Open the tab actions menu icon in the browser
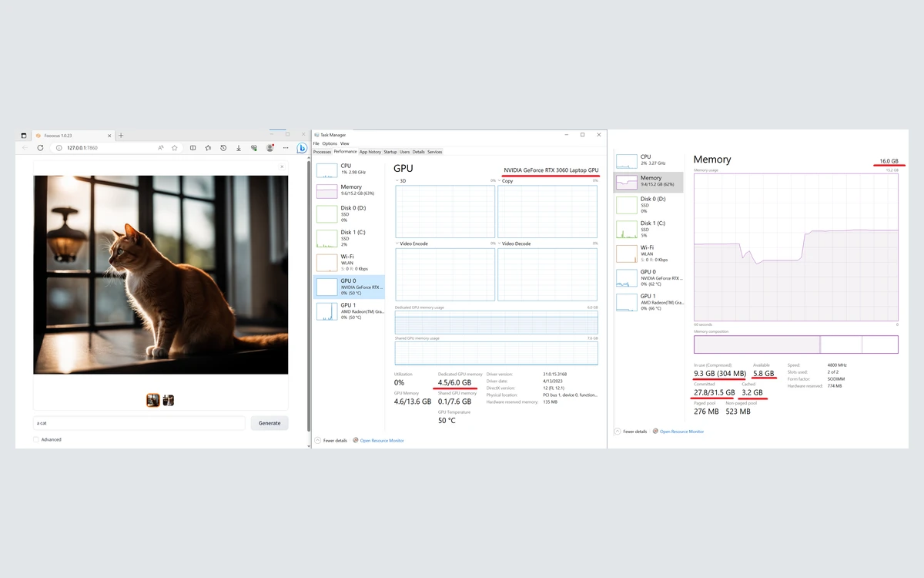 pos(24,136)
